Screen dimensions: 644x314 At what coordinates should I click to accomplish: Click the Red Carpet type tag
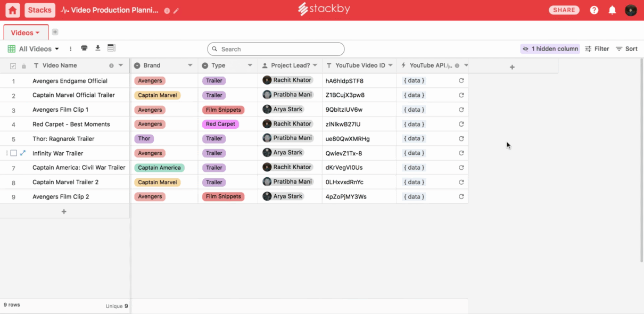(x=220, y=124)
